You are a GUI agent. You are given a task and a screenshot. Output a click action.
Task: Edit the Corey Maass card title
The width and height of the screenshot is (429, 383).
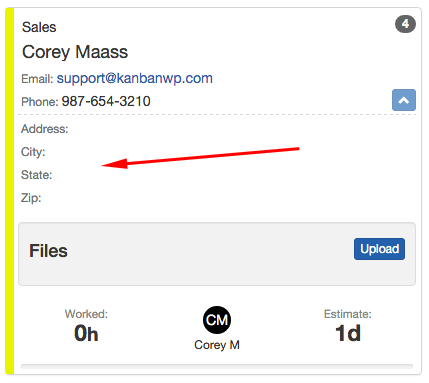[x=75, y=52]
